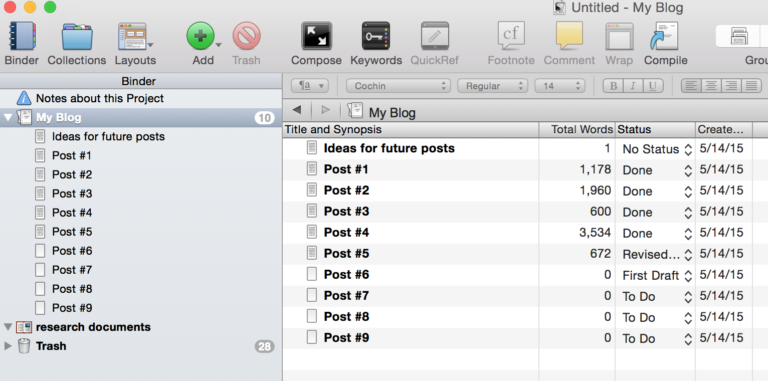This screenshot has height=381, width=768.
Task: Click the Footnote toolbar icon
Action: click(x=511, y=36)
